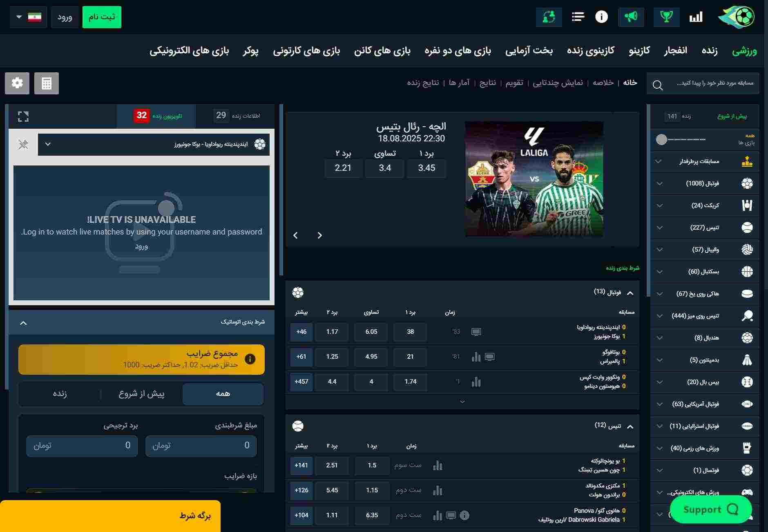The height and width of the screenshot is (532, 768).
Task: Open the language flag dropdown
Action: [29, 17]
